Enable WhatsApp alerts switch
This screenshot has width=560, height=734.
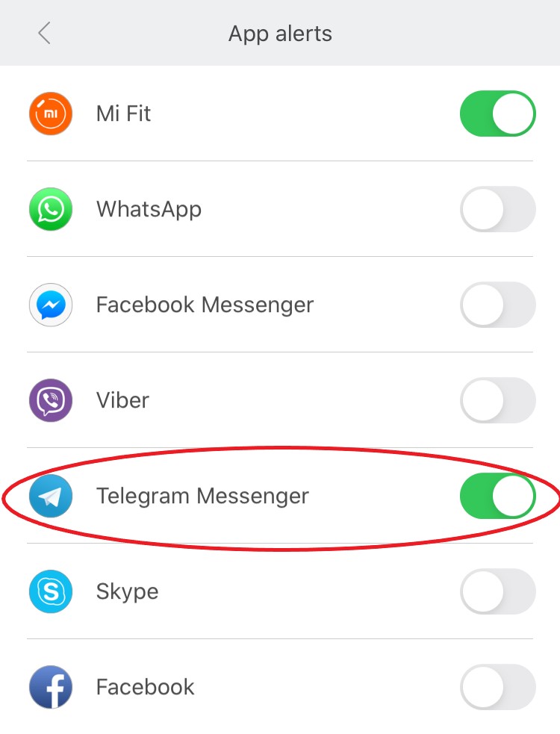tap(498, 209)
